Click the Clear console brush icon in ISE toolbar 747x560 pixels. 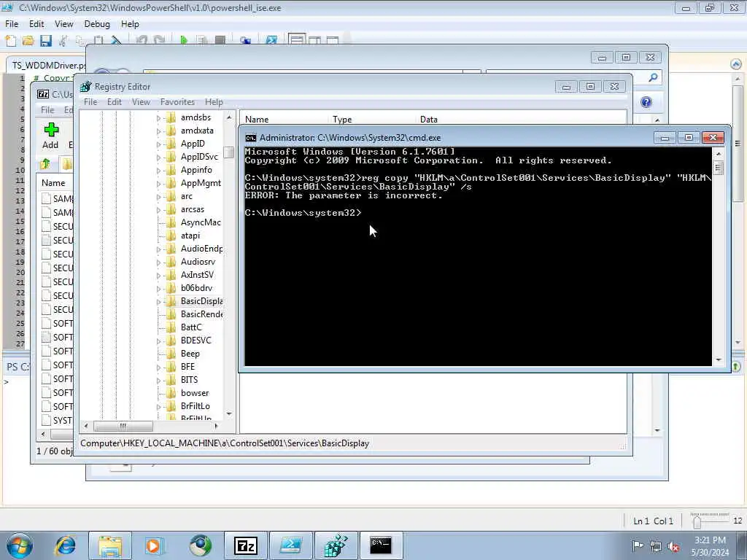(x=116, y=41)
